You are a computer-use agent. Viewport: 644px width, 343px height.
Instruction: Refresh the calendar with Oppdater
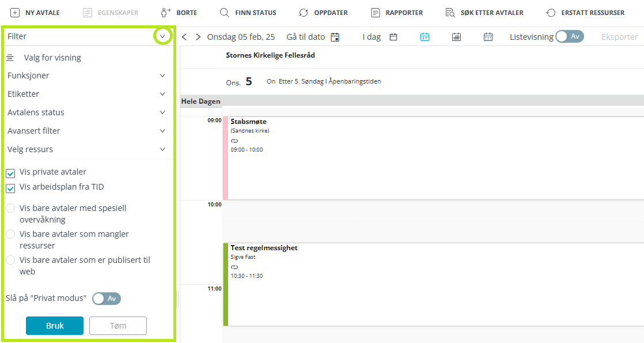click(304, 13)
